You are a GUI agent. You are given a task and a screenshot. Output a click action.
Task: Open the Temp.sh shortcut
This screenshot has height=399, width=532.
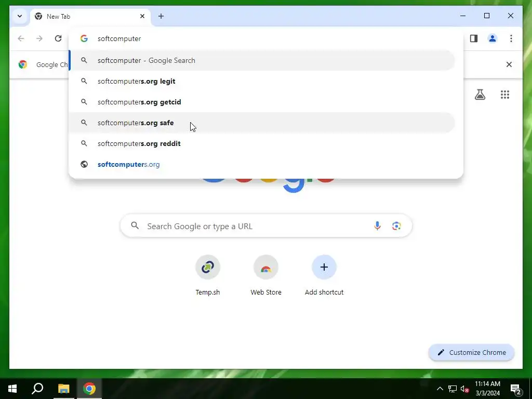[208, 275]
